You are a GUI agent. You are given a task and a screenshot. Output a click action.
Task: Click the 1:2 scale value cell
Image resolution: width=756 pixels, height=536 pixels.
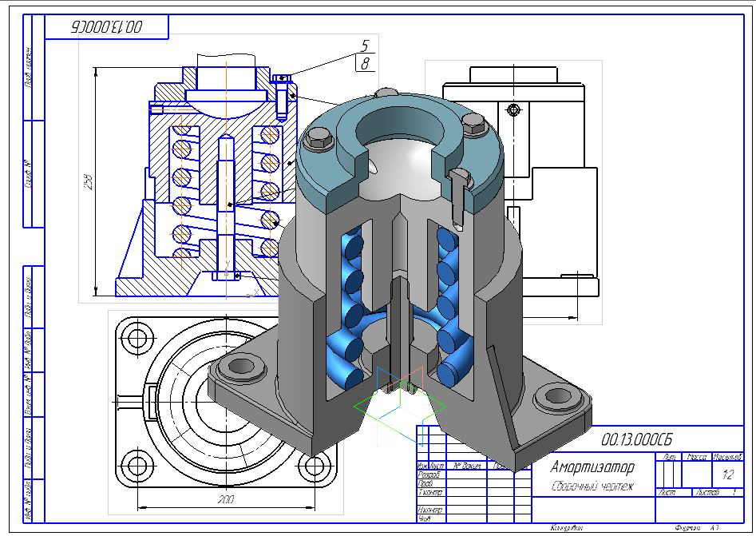click(727, 474)
